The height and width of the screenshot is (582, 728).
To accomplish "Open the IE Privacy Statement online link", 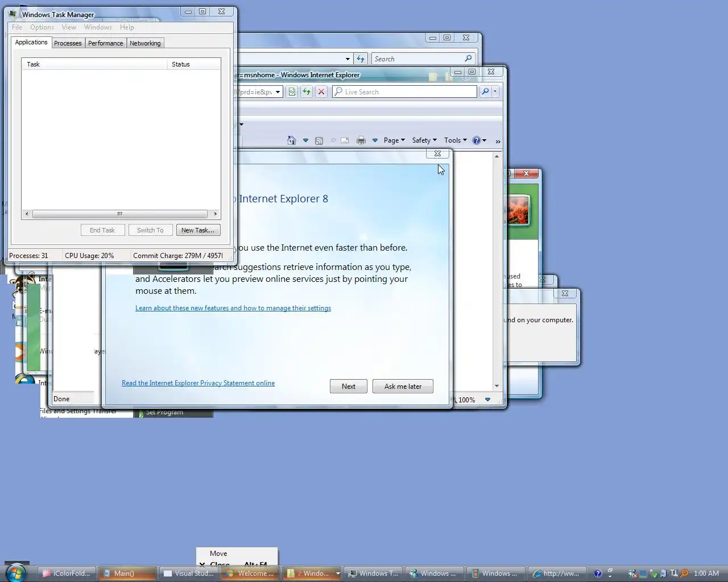I will click(x=198, y=383).
